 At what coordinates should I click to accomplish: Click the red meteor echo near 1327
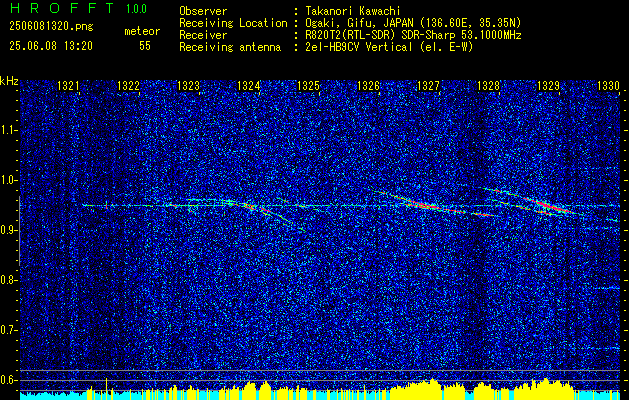coord(431,206)
